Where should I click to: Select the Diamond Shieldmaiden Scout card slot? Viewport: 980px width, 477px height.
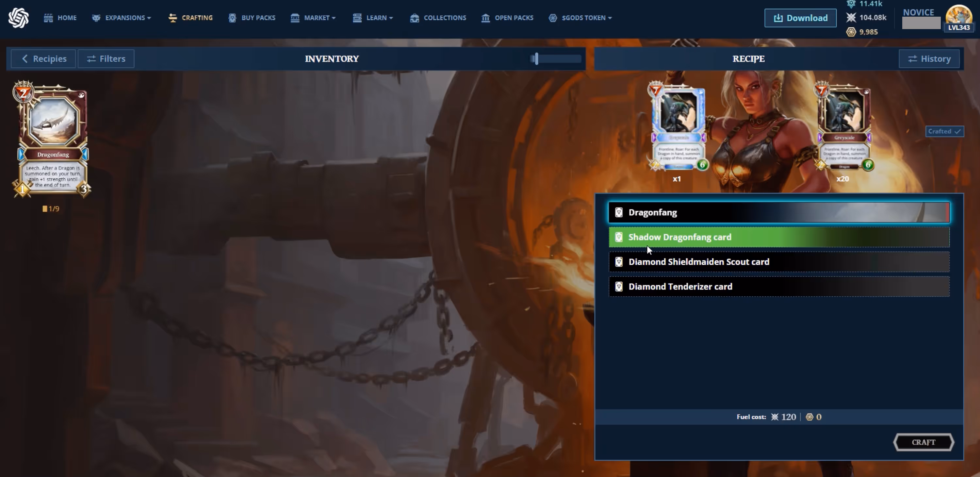[x=779, y=262]
